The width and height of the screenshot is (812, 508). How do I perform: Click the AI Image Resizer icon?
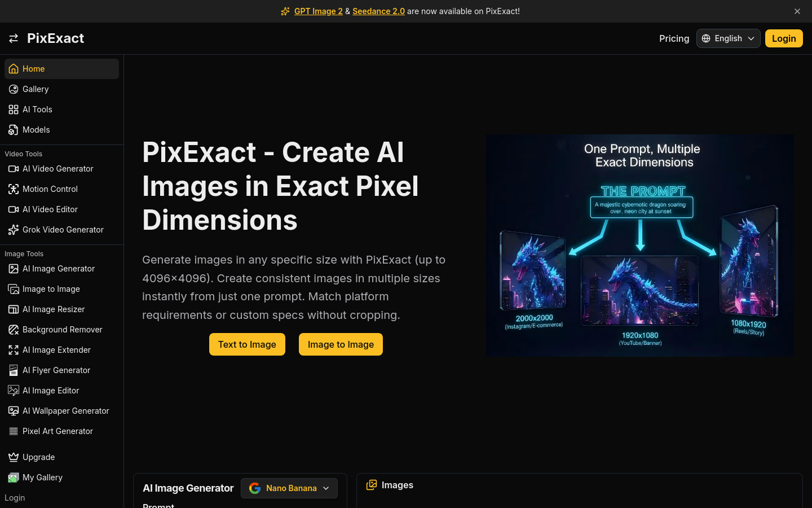pos(14,309)
